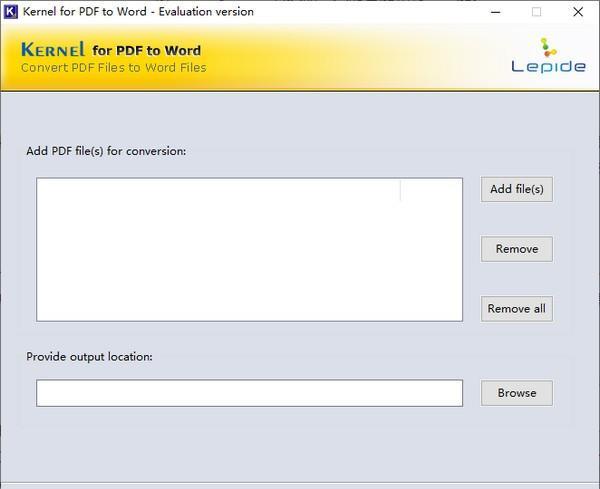The height and width of the screenshot is (489, 600).
Task: Click the Kernel app icon in title bar
Action: (10, 12)
